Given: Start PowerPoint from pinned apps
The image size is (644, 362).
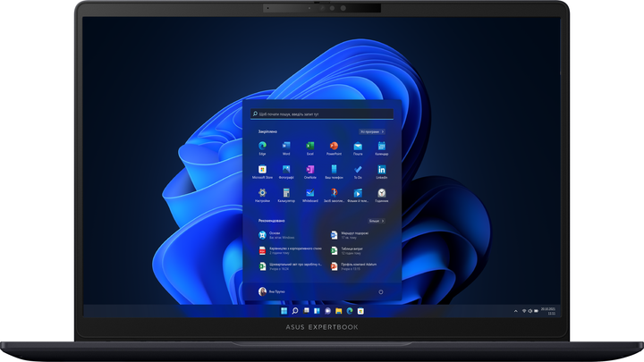Looking at the screenshot, I should pyautogui.click(x=334, y=146).
